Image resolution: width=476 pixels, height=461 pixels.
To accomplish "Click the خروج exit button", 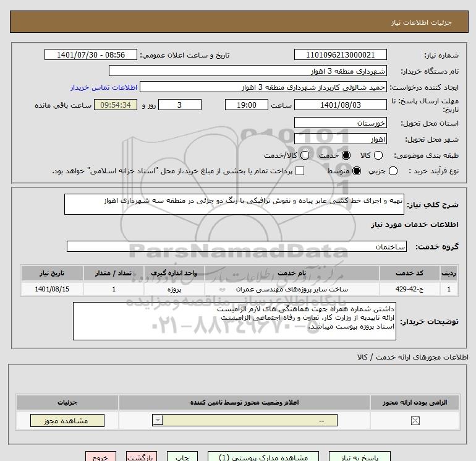I will tap(101, 457).
